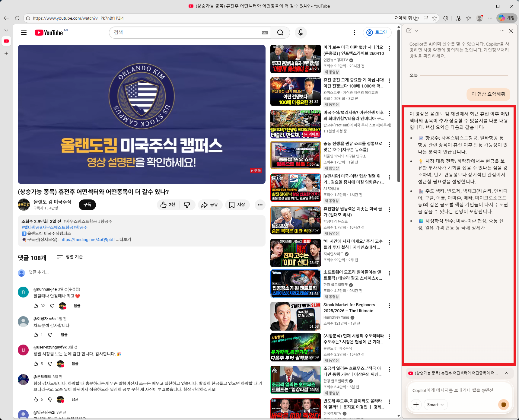519x420 pixels.
Task: Like the comment by @룬드레드
Action: (x=36, y=399)
